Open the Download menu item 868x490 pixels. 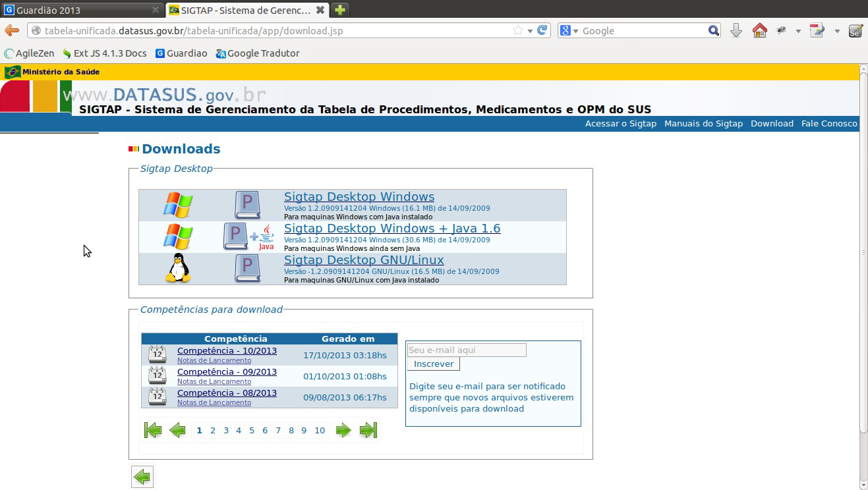pyautogui.click(x=772, y=123)
